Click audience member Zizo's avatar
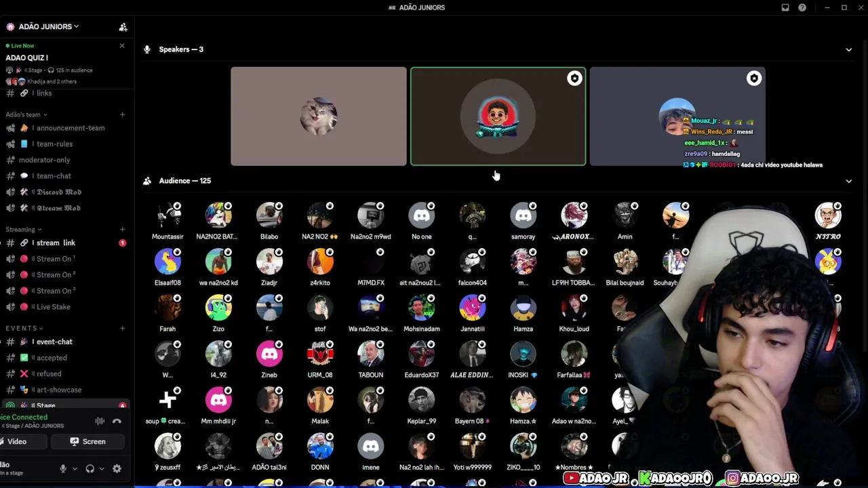868x488 pixels. [218, 308]
